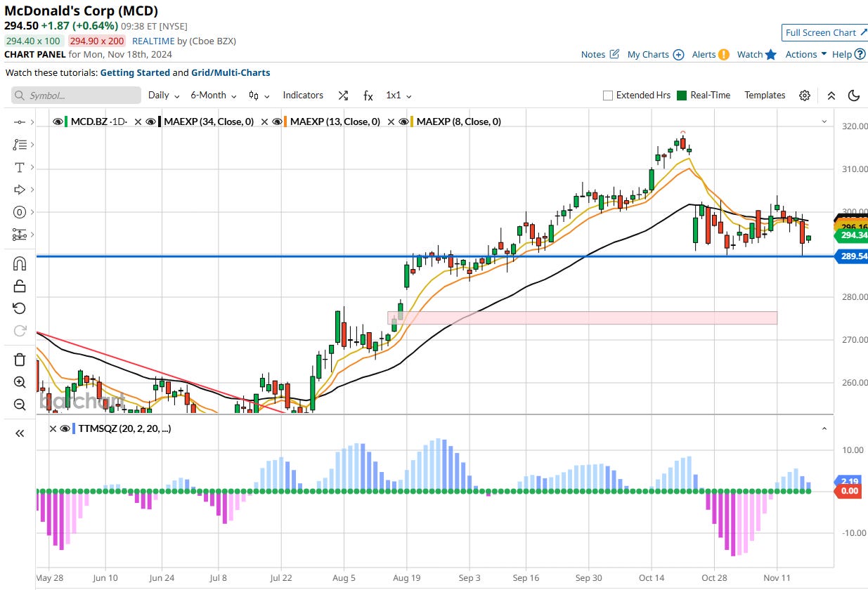Click the lock drawings padlock icon
Viewport: 868px width, 590px height.
point(20,286)
